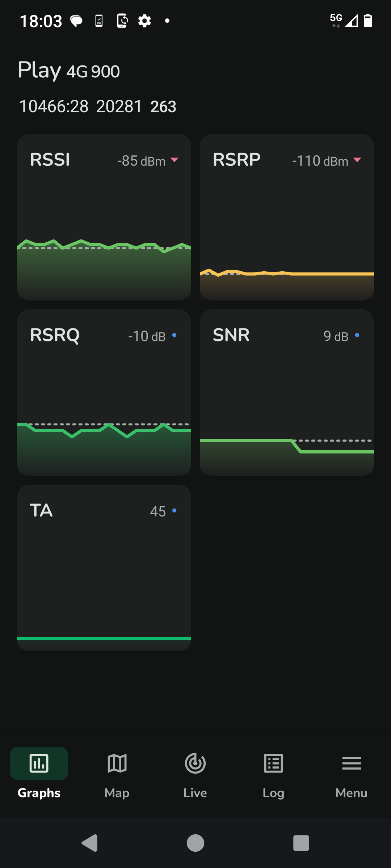
Task: Switch to the Map tab
Action: click(x=117, y=774)
